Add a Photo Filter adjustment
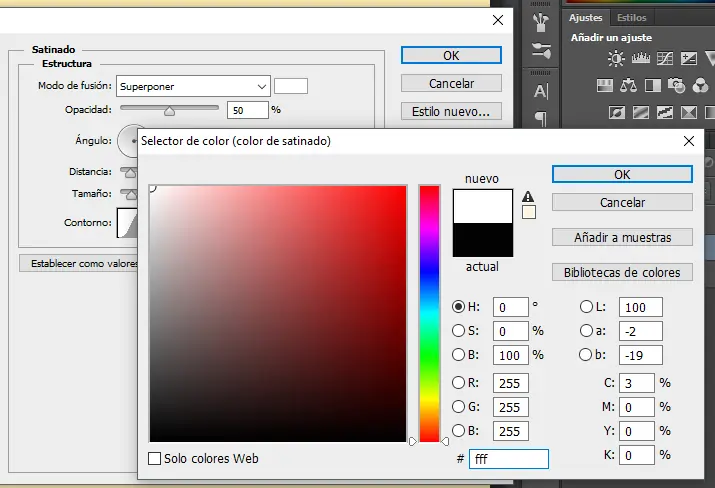The image size is (715, 488). point(676,85)
